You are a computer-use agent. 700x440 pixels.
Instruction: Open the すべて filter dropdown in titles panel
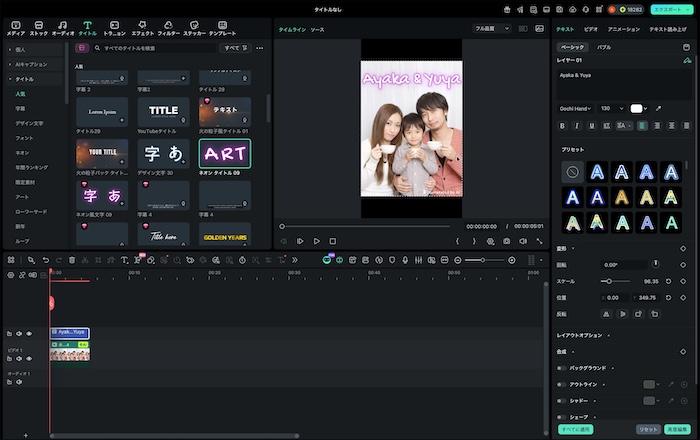point(236,48)
